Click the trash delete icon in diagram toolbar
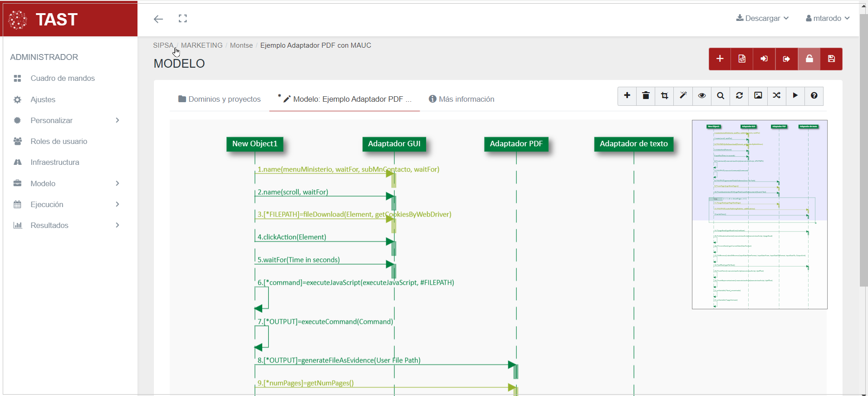 pyautogui.click(x=646, y=96)
